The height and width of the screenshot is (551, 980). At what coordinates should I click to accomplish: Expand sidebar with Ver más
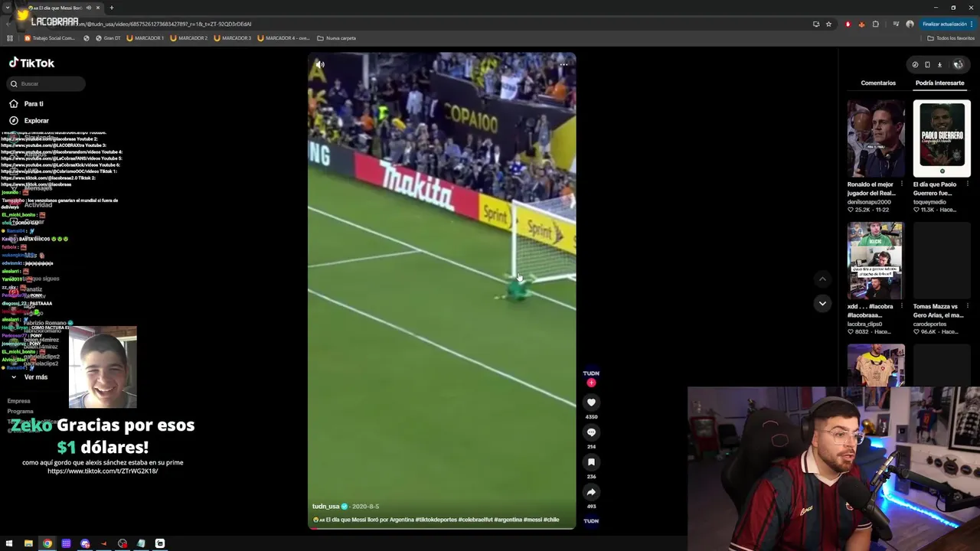click(28, 377)
